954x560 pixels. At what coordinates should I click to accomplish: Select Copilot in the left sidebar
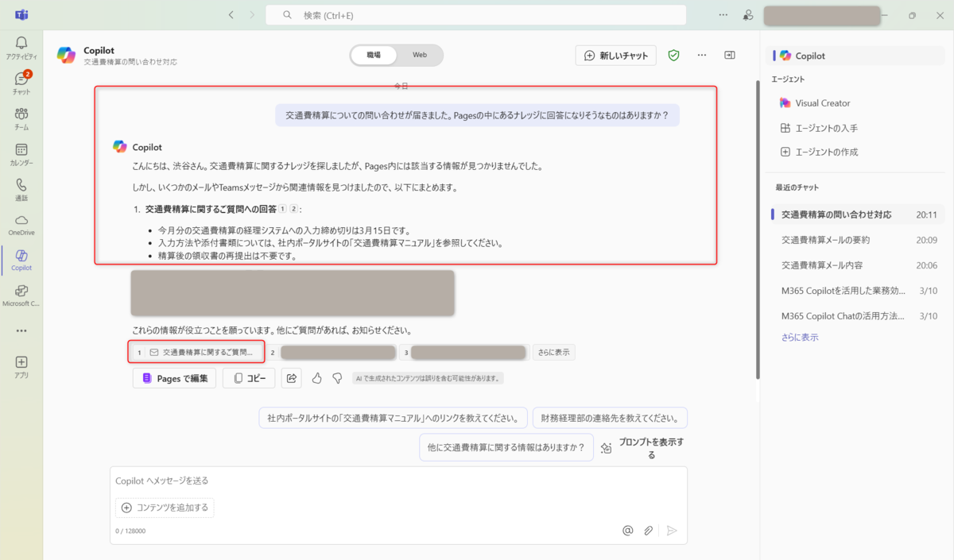pos(21,260)
